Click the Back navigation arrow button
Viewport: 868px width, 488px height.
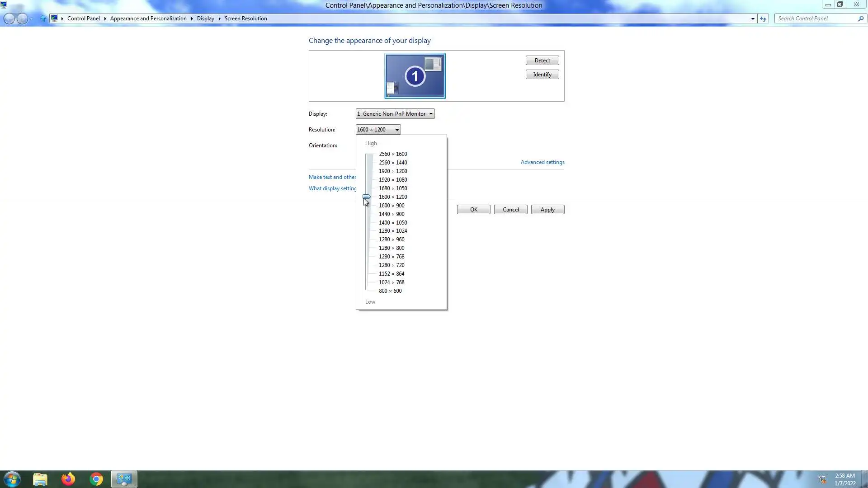coord(9,19)
